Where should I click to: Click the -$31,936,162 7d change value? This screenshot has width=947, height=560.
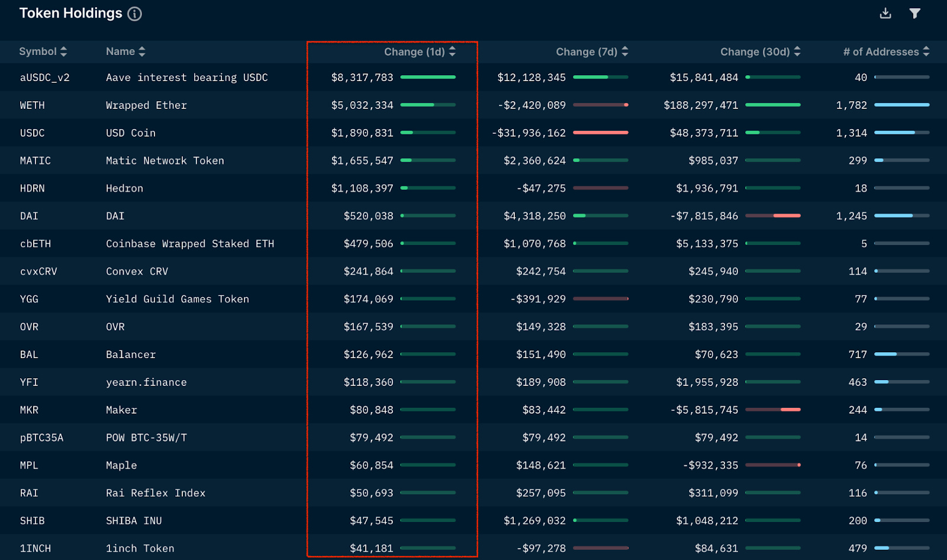click(529, 133)
